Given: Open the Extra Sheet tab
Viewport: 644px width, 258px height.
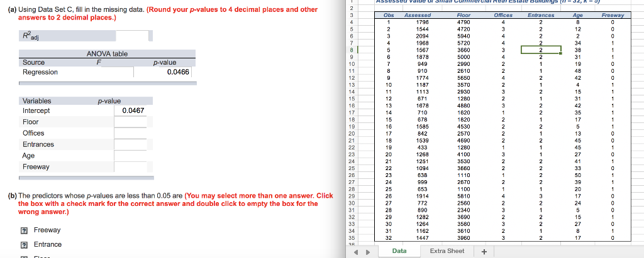Looking at the screenshot, I should [x=447, y=250].
